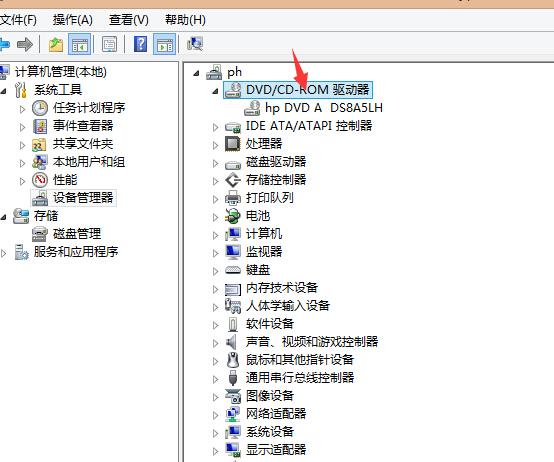Click the forward arrow toolbar icon
The height and width of the screenshot is (462, 554).
pyautogui.click(x=25, y=45)
